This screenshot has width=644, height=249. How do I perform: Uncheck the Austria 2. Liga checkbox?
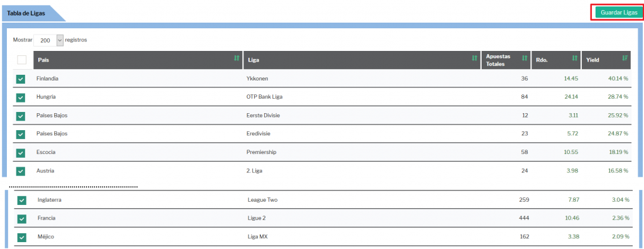click(21, 172)
